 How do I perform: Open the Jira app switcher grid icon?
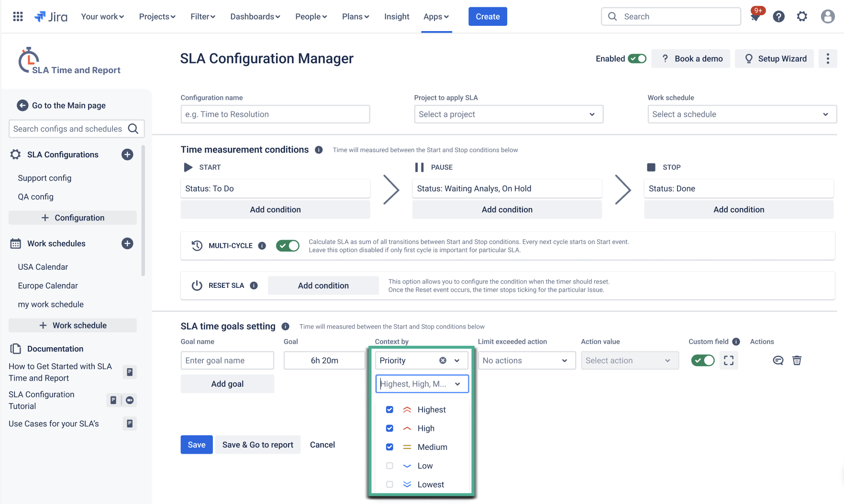coord(18,17)
